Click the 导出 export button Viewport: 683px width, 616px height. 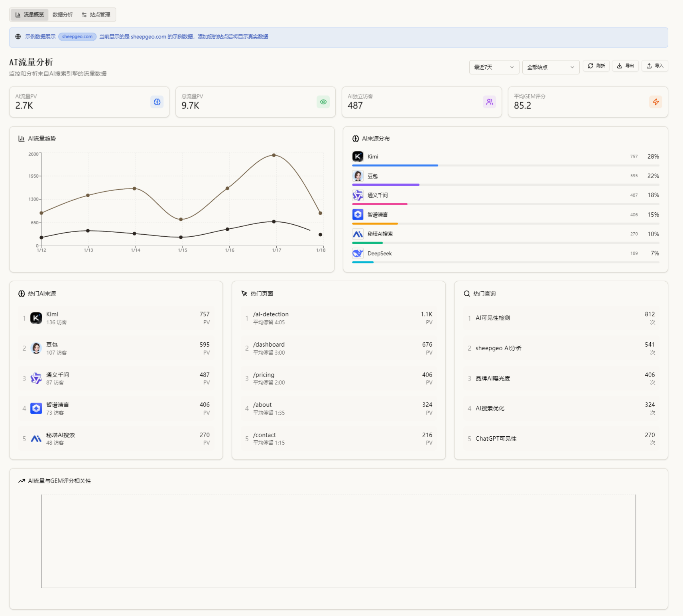click(625, 66)
